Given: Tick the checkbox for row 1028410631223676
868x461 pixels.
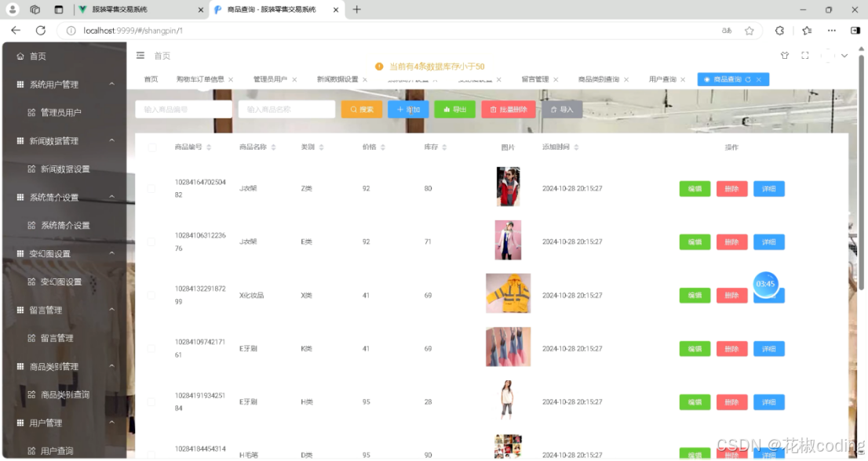Looking at the screenshot, I should (151, 241).
